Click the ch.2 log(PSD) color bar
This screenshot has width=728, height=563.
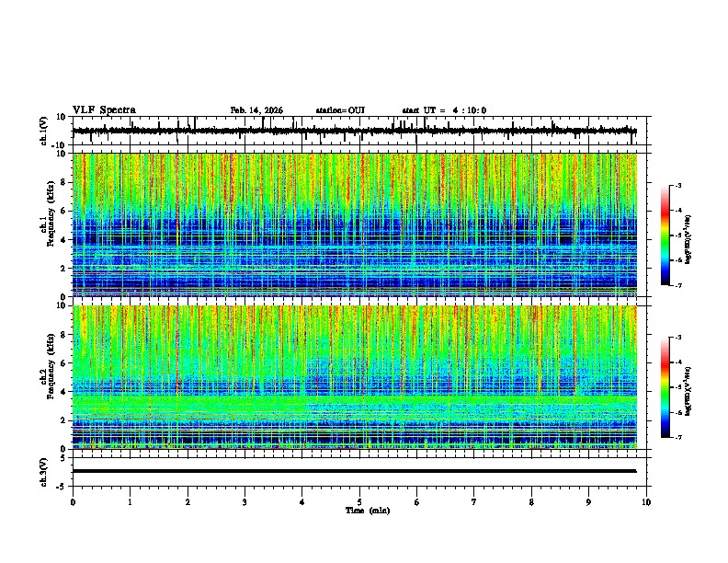point(665,387)
